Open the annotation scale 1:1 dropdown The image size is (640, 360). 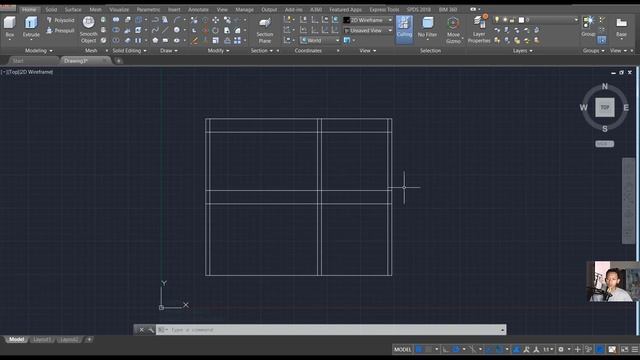point(548,349)
